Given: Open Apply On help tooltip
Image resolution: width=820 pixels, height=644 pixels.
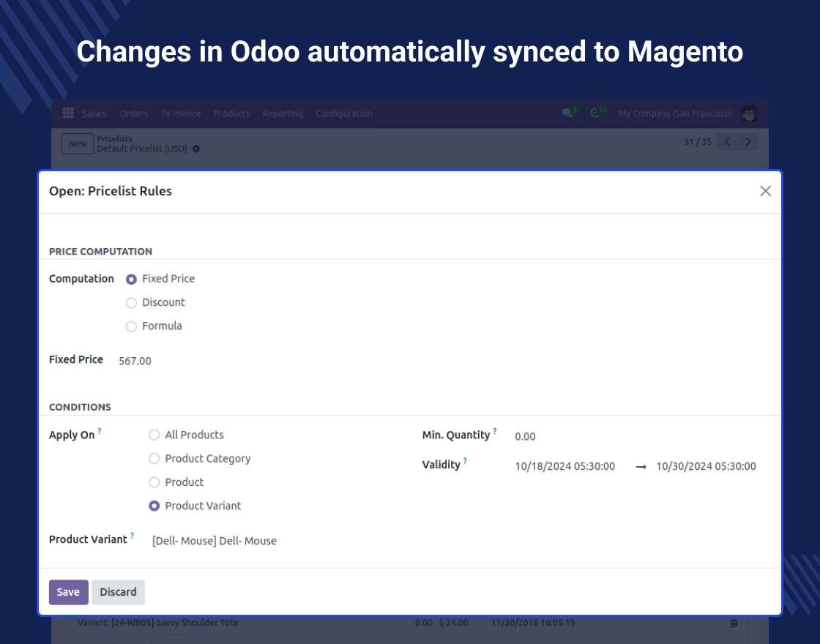Looking at the screenshot, I should coord(100,431).
